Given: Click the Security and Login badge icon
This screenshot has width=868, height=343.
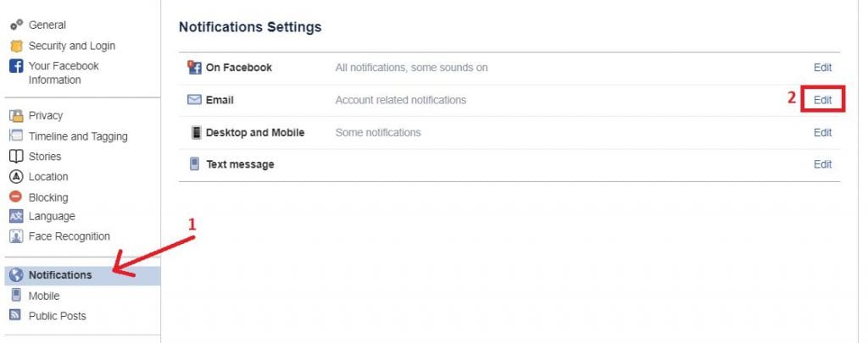Looking at the screenshot, I should [15, 46].
